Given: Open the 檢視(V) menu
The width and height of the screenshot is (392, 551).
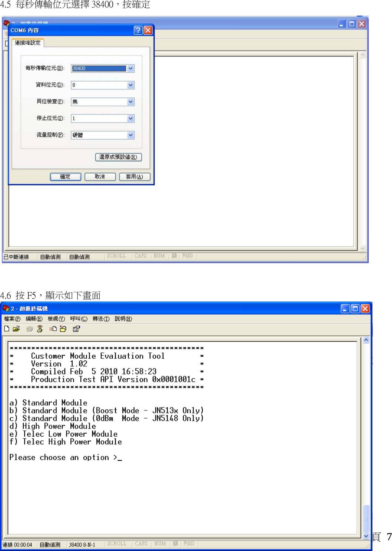Looking at the screenshot, I should pos(56,318).
